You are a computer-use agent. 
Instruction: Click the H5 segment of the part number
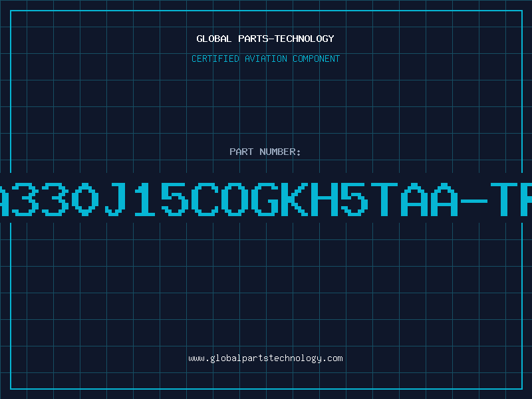tap(339, 199)
